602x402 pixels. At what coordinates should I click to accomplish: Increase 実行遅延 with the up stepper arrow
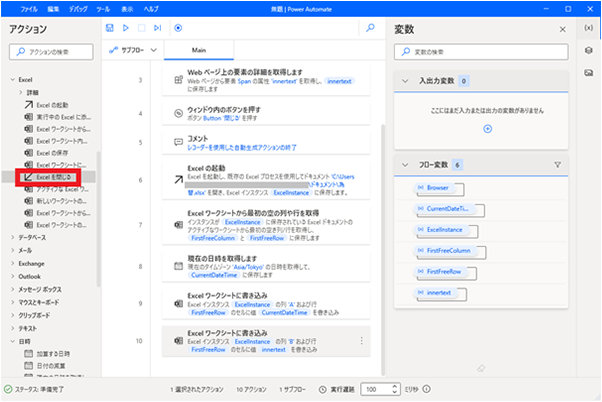[395, 386]
